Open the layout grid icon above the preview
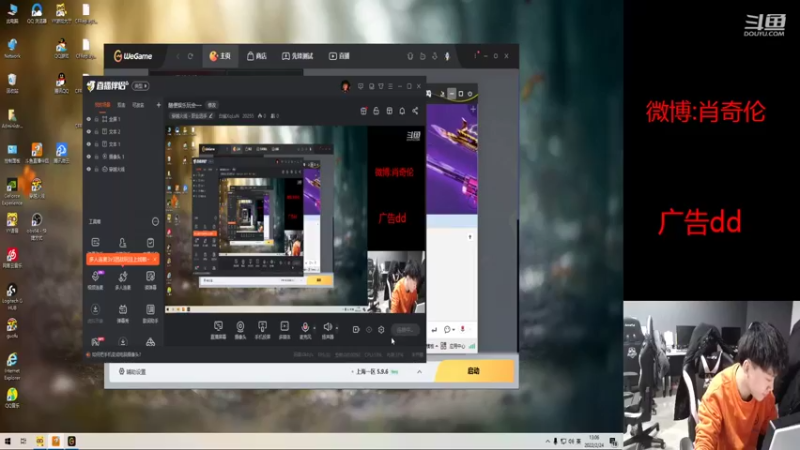800x450 pixels. click(x=389, y=111)
